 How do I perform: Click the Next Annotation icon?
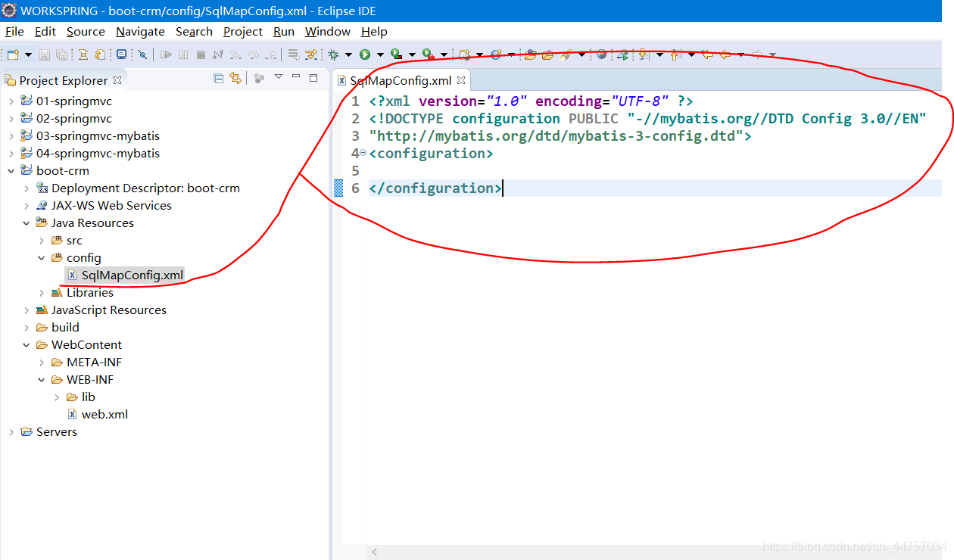642,54
